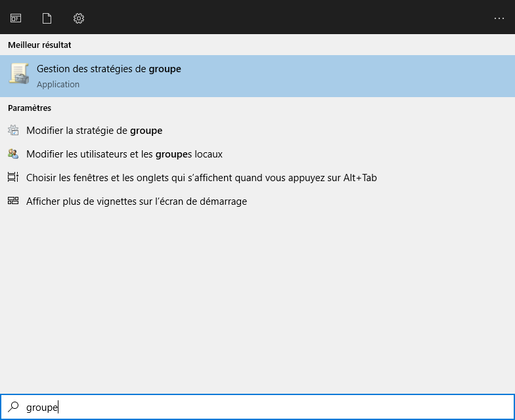This screenshot has height=420, width=515.
Task: Open Afficher plus de vignettes setting
Action: 136,201
